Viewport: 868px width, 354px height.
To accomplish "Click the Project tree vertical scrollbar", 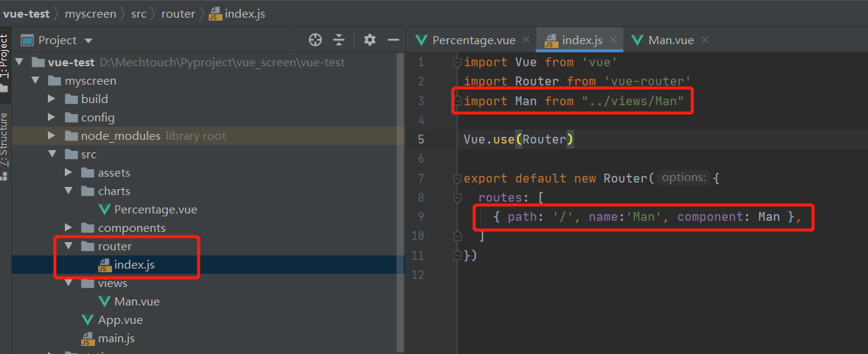I will point(401,221).
